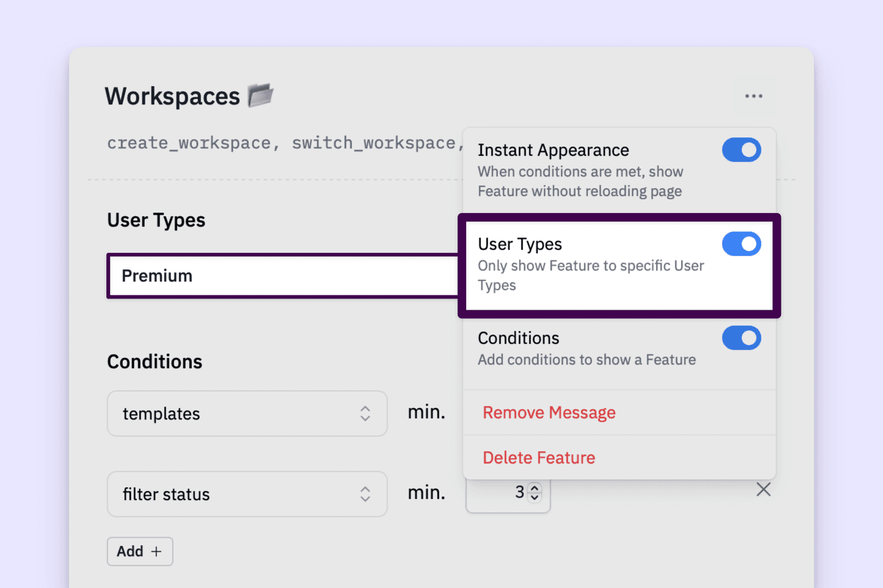
Task: Increase filter status minimum with up arrow
Action: (535, 488)
